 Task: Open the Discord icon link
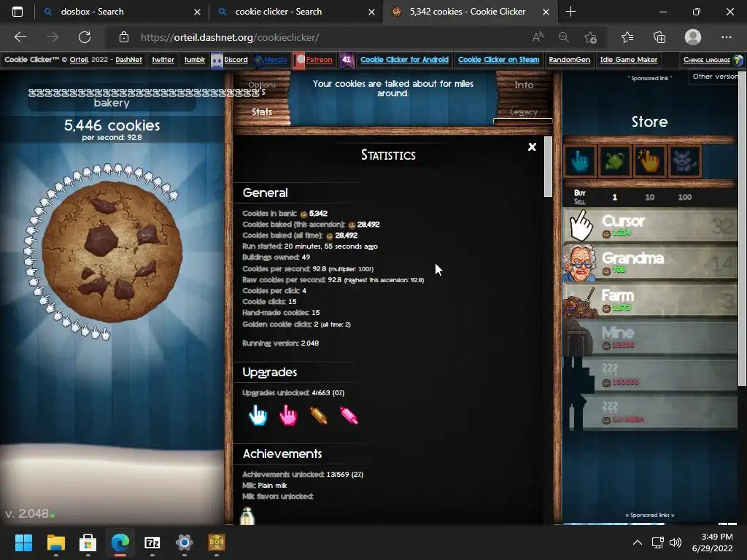(217, 60)
